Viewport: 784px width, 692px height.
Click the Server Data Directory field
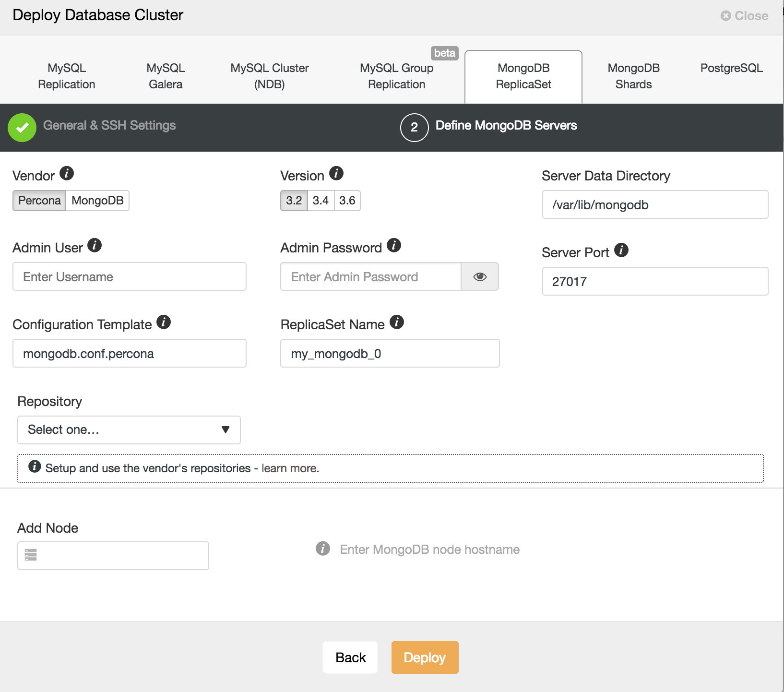click(655, 204)
